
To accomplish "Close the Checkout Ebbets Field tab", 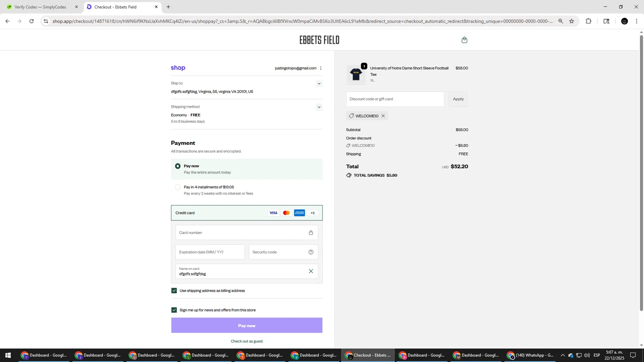I will coord(156,7).
